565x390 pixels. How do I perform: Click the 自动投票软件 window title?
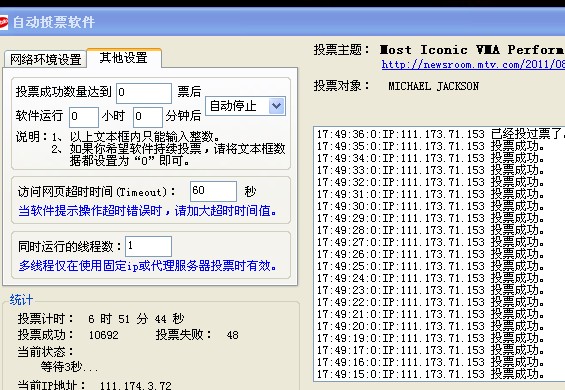[x=54, y=22]
